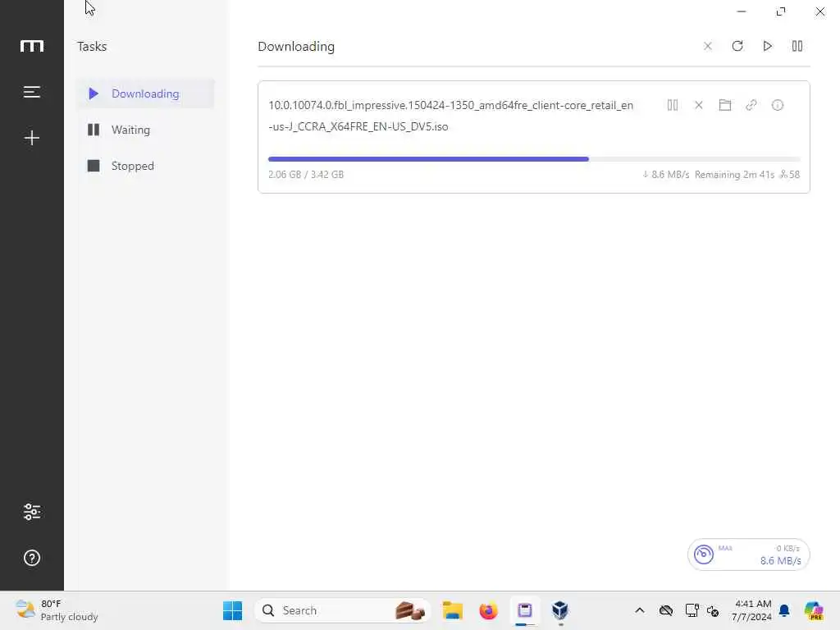Select Stopped tab in Tasks list
Image resolution: width=840 pixels, height=630 pixels.
click(144, 166)
